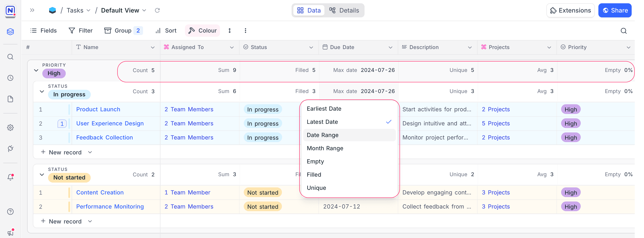The image size is (644, 238).
Task: Open the three-dot more options menu
Action: pos(245,30)
